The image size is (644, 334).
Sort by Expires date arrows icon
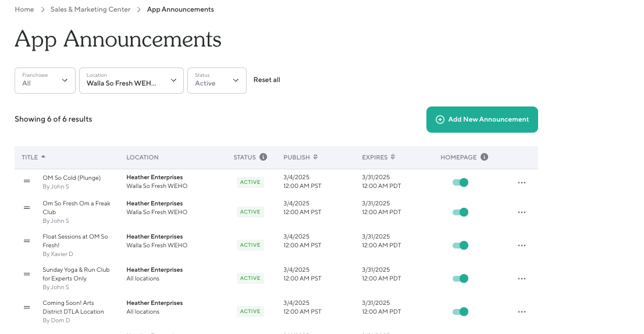coord(393,157)
